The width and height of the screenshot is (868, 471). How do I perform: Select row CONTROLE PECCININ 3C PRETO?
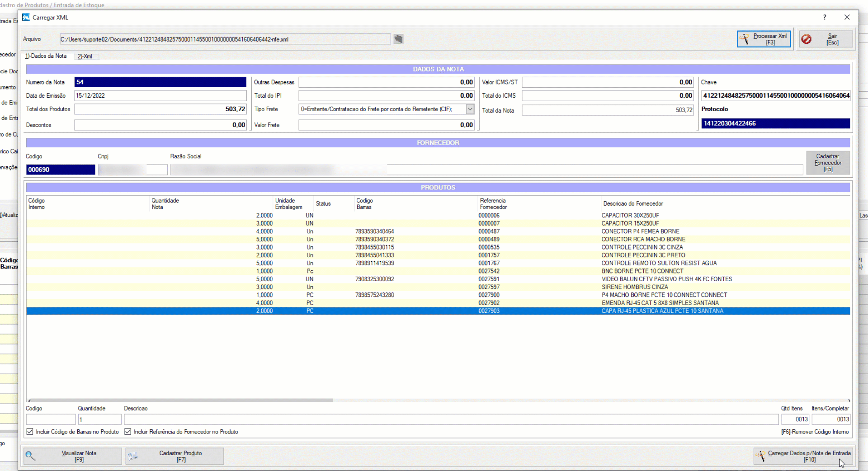(x=438, y=255)
